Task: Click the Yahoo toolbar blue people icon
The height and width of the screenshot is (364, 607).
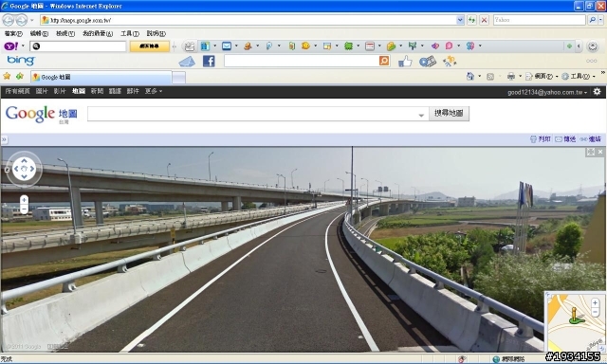Action: pos(205,46)
